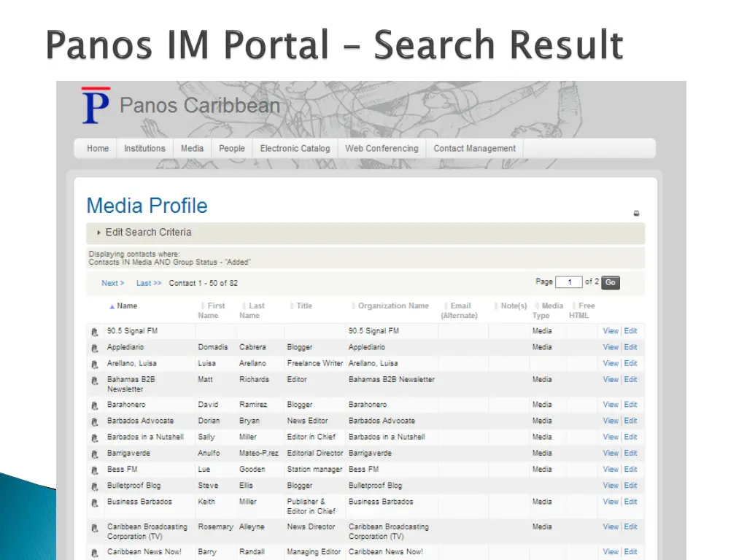Edit the 90.5 Signal FM contact
Viewport: 747px width, 560px height.
[x=630, y=331]
